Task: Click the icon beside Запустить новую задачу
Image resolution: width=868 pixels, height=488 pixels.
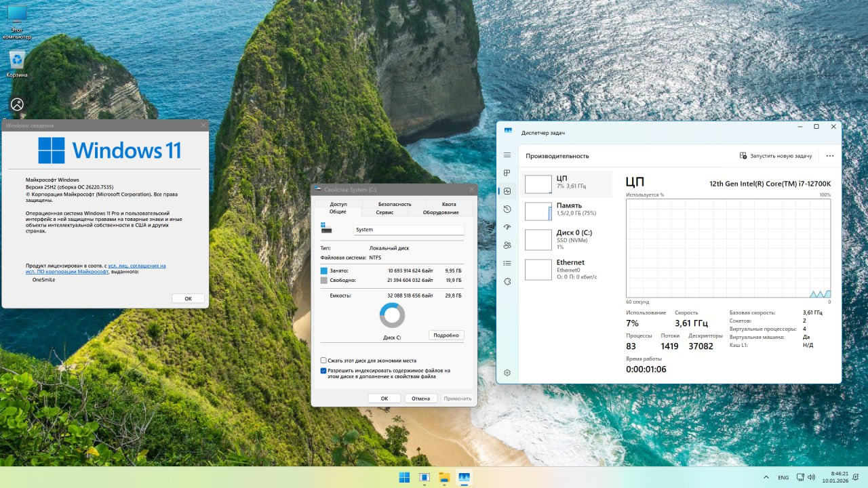Action: coord(743,156)
